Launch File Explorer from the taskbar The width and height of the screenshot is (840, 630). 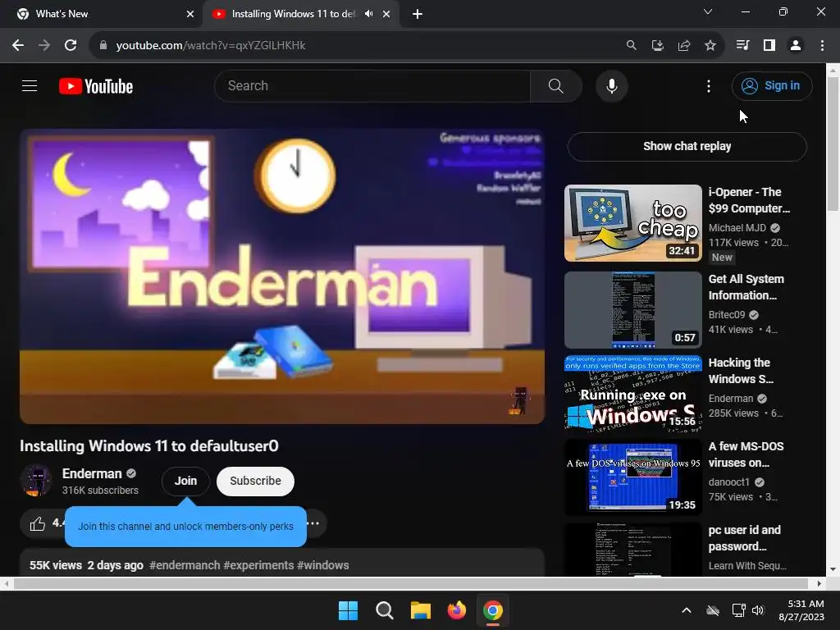[421, 610]
